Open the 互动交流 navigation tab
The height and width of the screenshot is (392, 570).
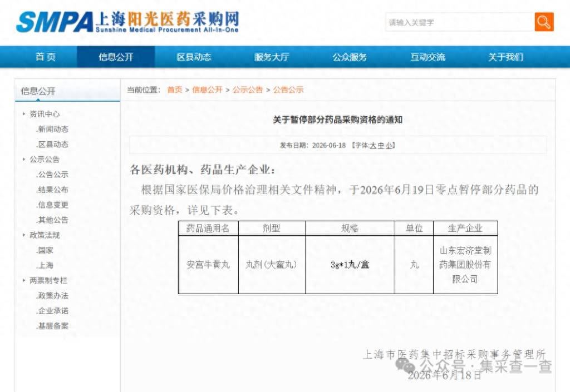427,57
